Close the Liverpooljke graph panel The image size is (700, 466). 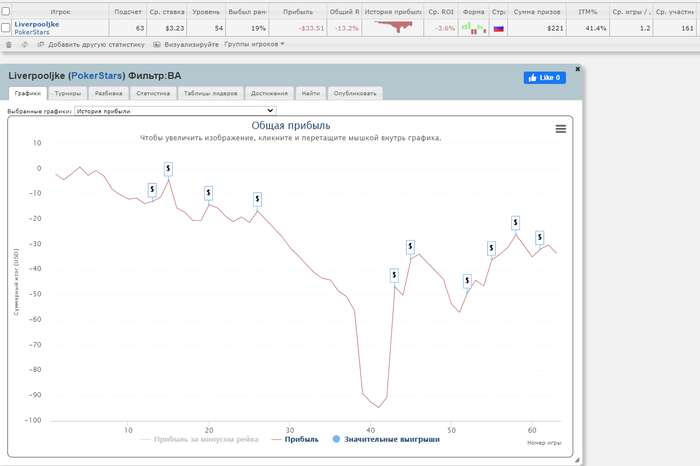click(x=577, y=69)
